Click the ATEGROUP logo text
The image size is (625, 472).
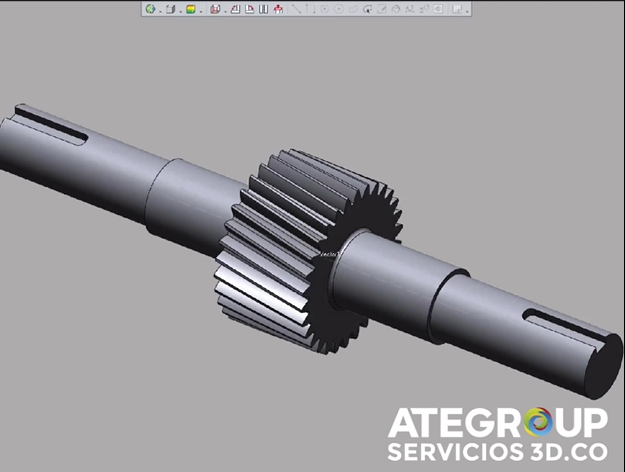tap(497, 421)
